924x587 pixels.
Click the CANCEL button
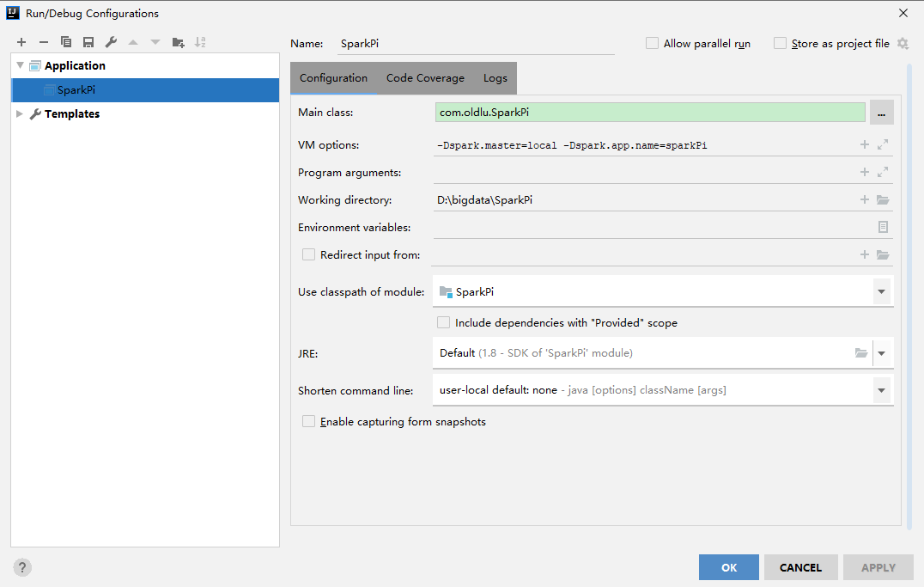click(x=800, y=567)
